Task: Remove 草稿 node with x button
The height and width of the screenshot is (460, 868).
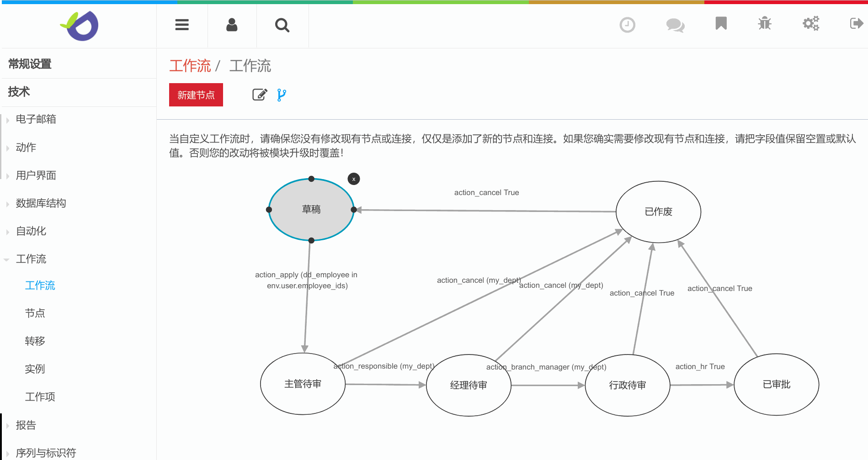Action: click(354, 179)
